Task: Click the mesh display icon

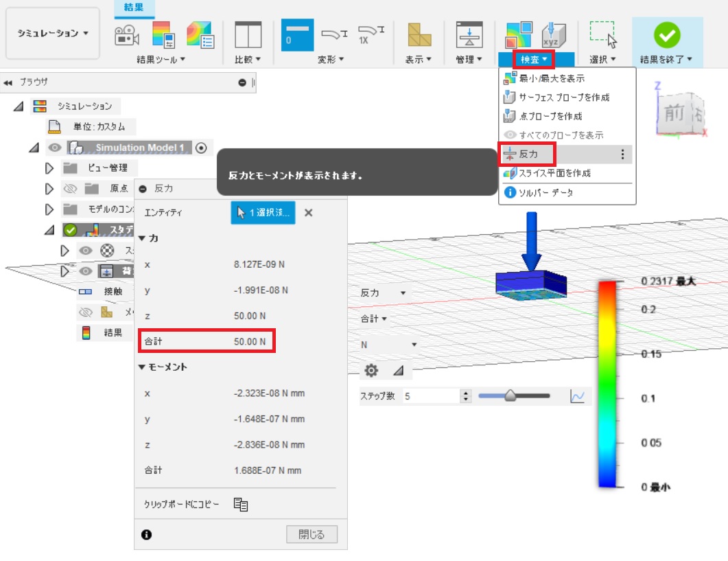Action: click(x=419, y=35)
